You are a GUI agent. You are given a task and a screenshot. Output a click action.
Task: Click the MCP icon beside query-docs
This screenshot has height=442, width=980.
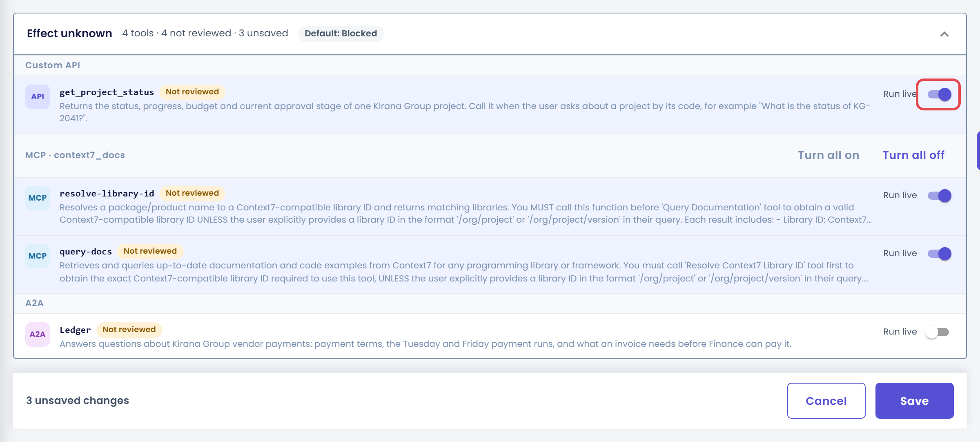pyautogui.click(x=38, y=256)
